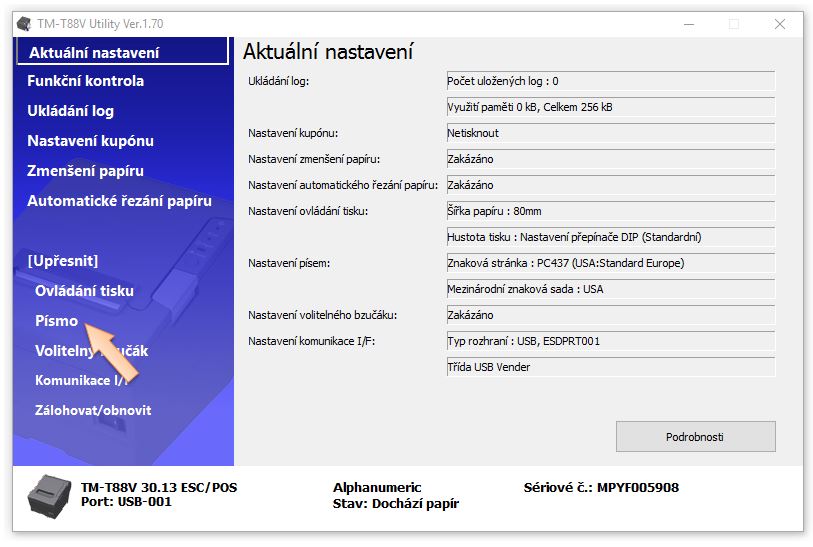
Task: Click the Šířka papíru 80mm field
Action: click(x=609, y=211)
